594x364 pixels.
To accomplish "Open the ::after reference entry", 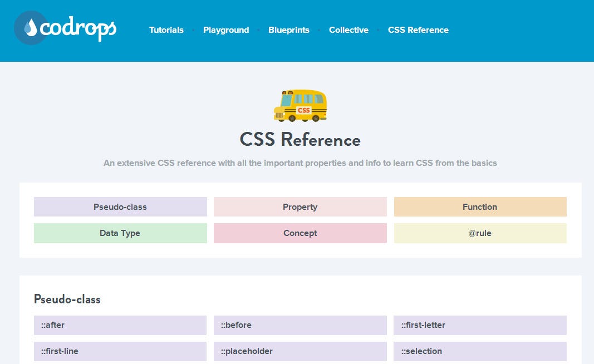I will 120,325.
